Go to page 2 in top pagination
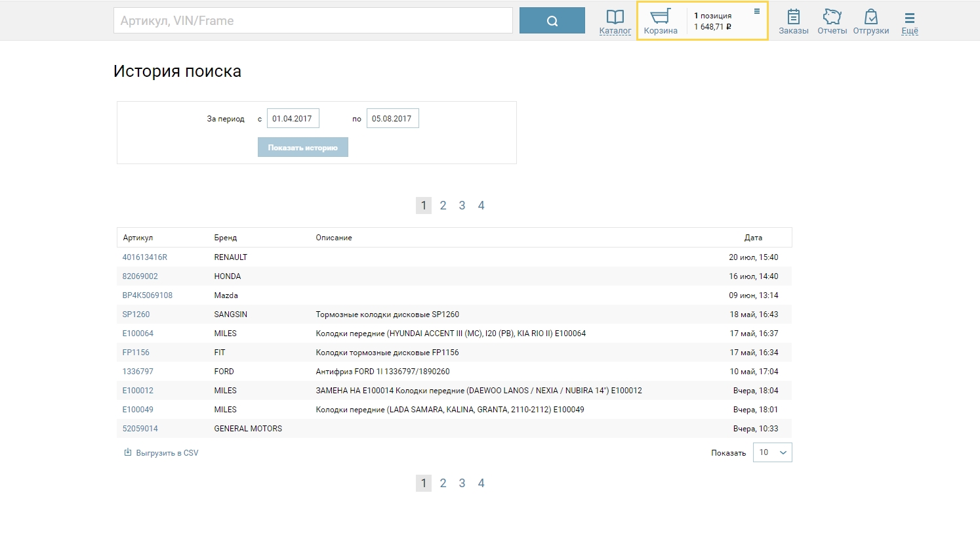980x541 pixels. 443,206
